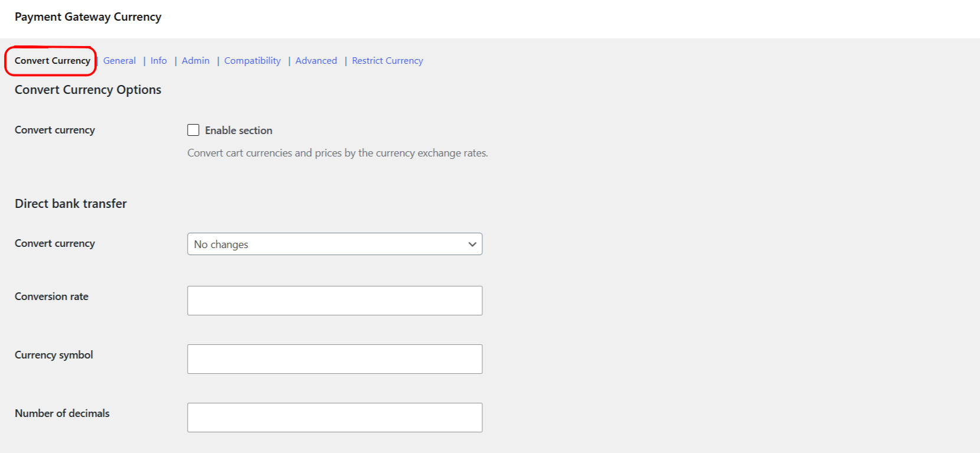The width and height of the screenshot is (980, 453).
Task: Enable the Convert currency section checkbox
Action: click(x=193, y=130)
